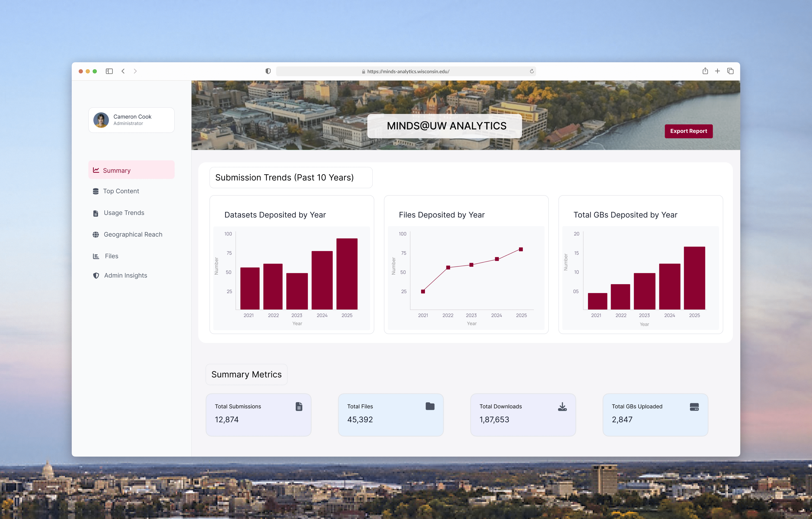
Task: Click the Total Downloads download icon
Action: (x=562, y=407)
